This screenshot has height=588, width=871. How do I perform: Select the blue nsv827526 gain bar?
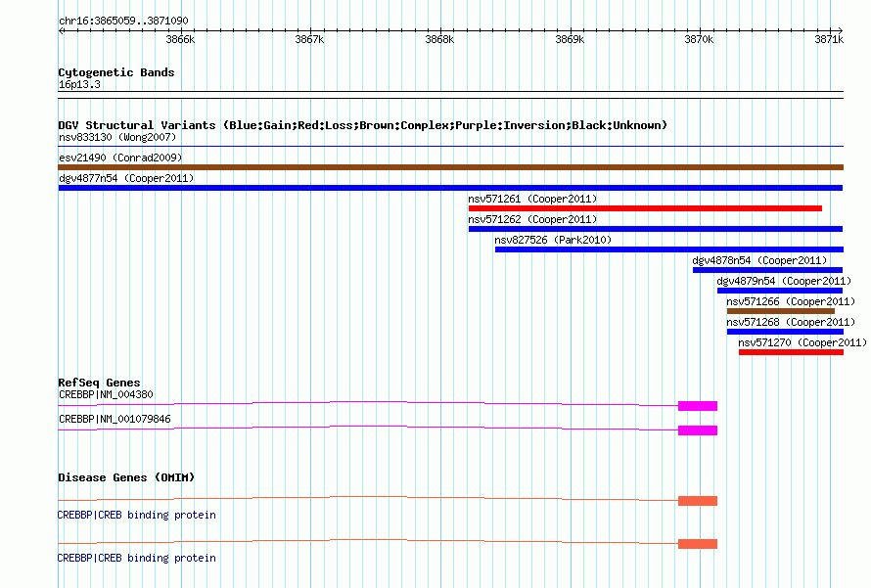click(x=668, y=249)
